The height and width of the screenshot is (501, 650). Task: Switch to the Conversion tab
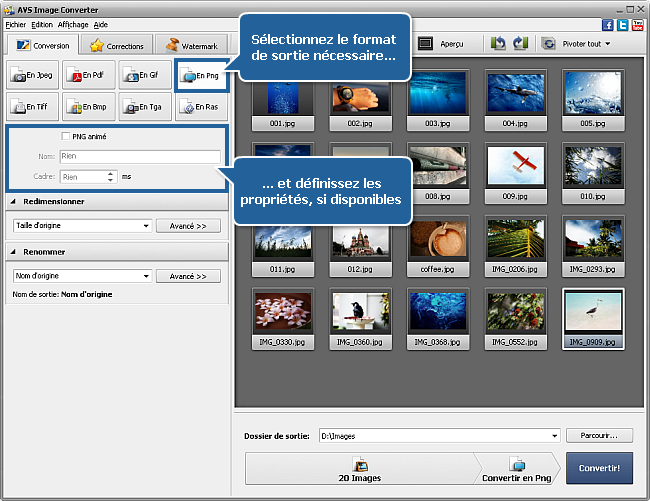tap(43, 45)
